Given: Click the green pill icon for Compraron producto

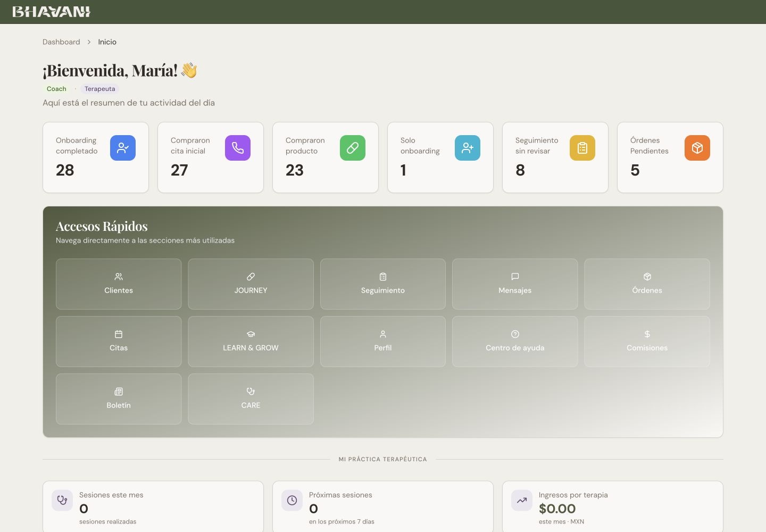Looking at the screenshot, I should [353, 148].
